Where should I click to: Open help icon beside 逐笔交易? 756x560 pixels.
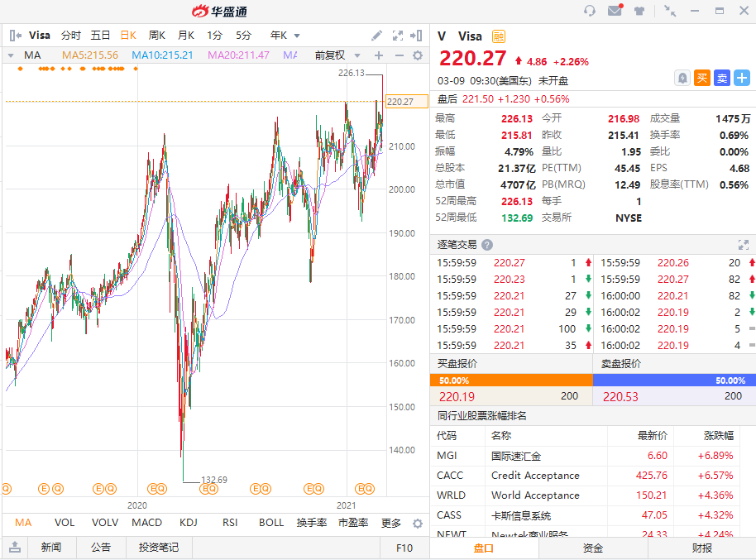click(x=487, y=245)
